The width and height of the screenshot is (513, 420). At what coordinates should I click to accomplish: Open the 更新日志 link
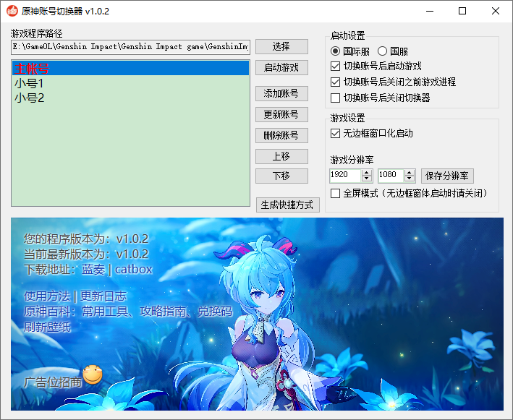point(103,296)
